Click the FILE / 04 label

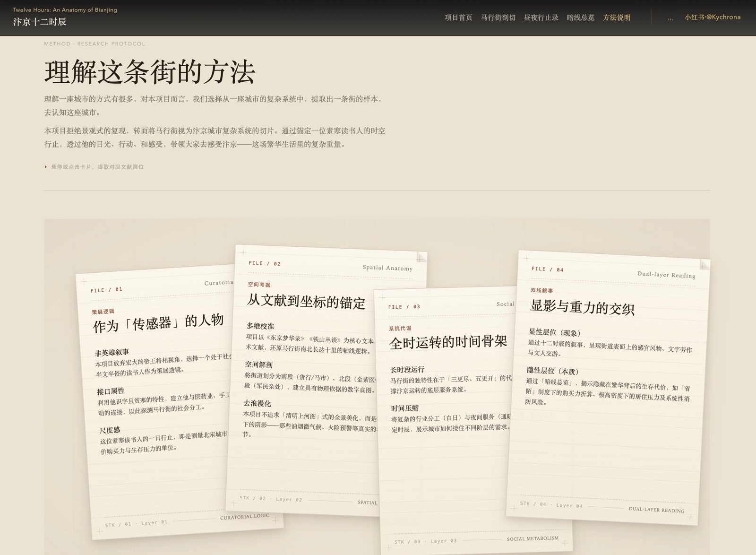point(548,269)
